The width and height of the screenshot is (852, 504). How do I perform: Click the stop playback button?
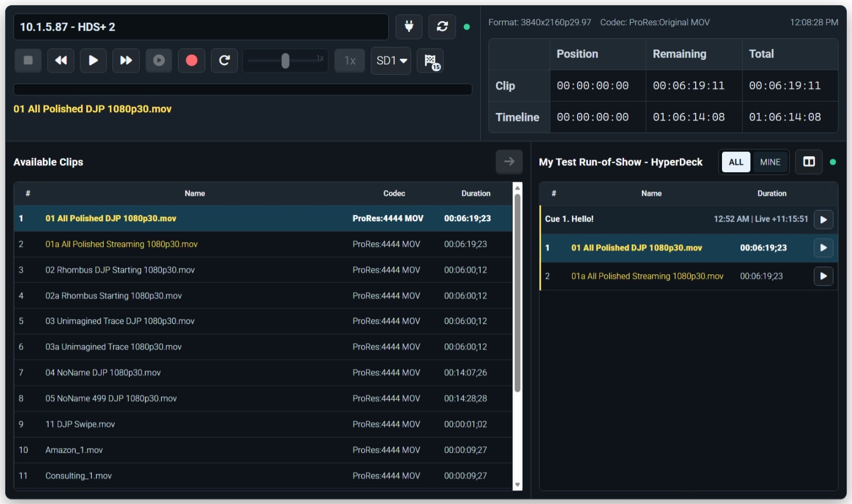click(28, 60)
